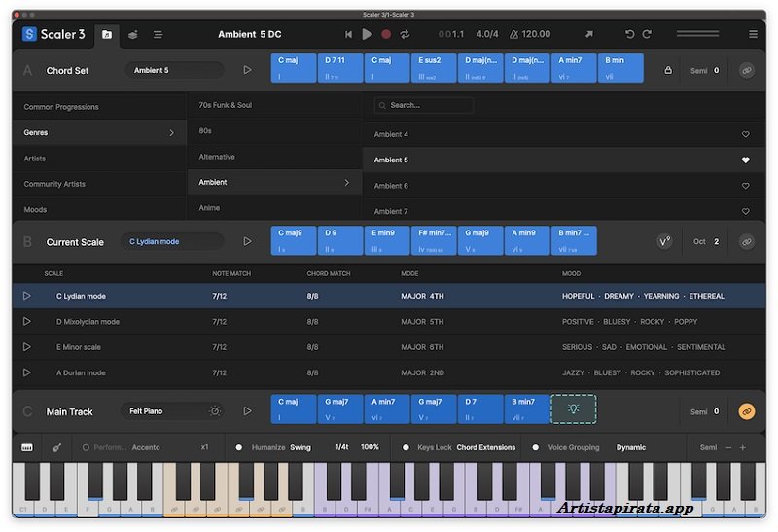Enable the Keys Lock toggle
This screenshot has height=532, width=778.
(x=405, y=447)
